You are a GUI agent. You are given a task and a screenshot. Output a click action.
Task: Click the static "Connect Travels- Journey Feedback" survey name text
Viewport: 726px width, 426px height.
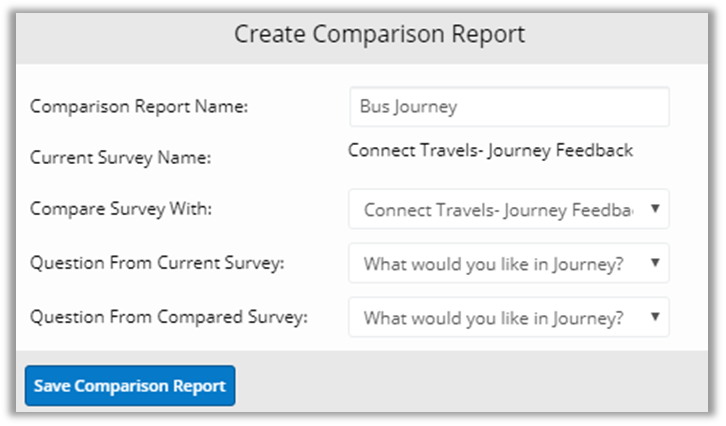(x=490, y=151)
